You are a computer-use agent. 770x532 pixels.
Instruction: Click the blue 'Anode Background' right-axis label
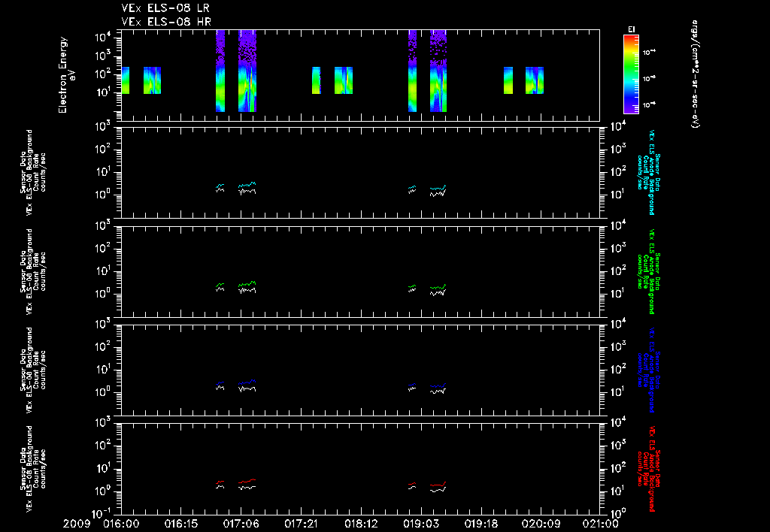[x=649, y=370]
